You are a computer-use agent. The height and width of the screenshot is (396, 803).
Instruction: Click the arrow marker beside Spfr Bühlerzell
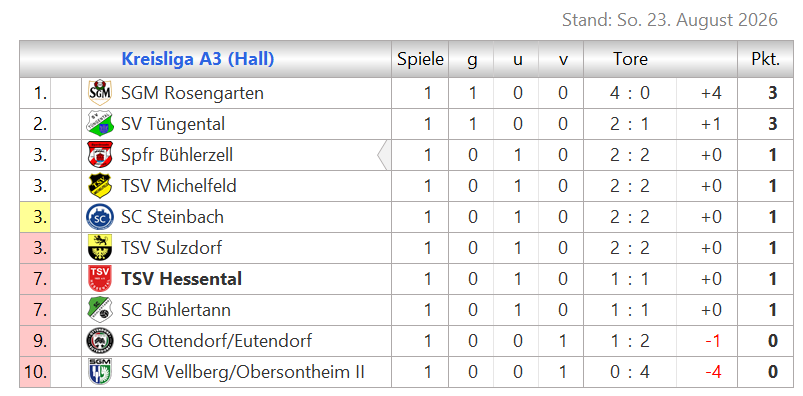[384, 155]
